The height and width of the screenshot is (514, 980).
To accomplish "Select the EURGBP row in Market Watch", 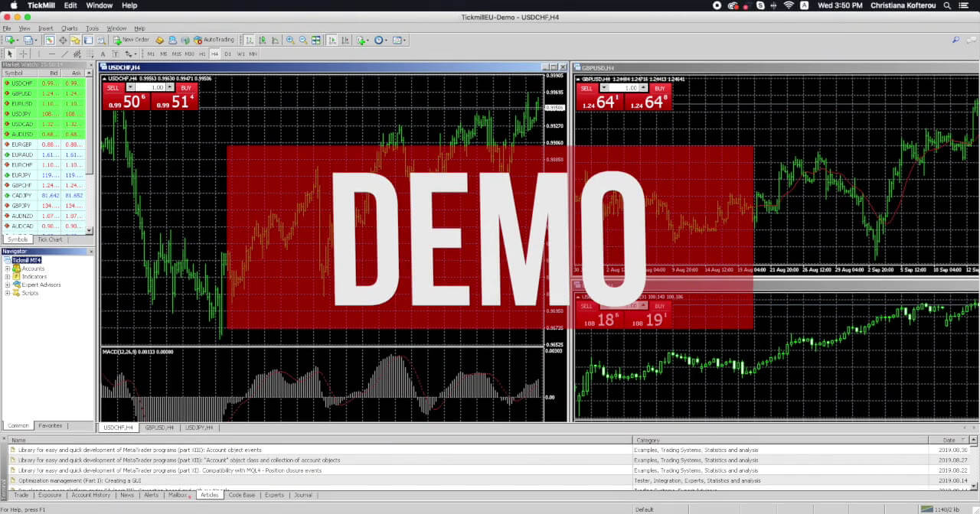I will click(23, 145).
